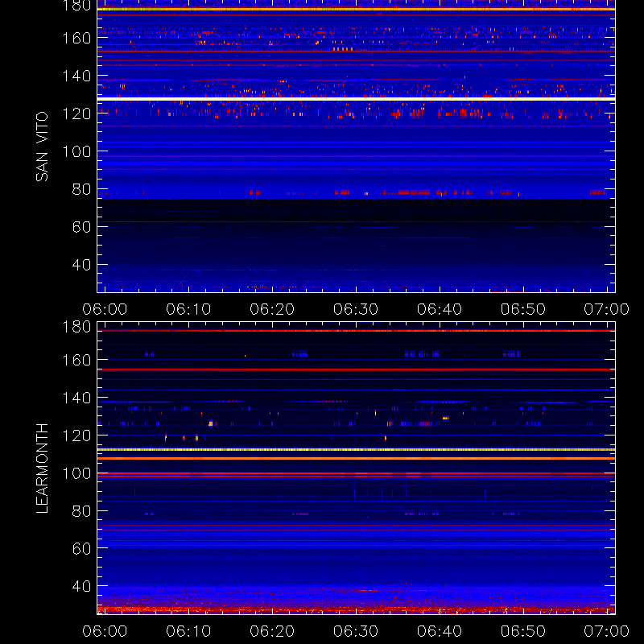The height and width of the screenshot is (644, 644).
Task: Click the 40 frequency label for SAN VITO
Action: pos(81,265)
